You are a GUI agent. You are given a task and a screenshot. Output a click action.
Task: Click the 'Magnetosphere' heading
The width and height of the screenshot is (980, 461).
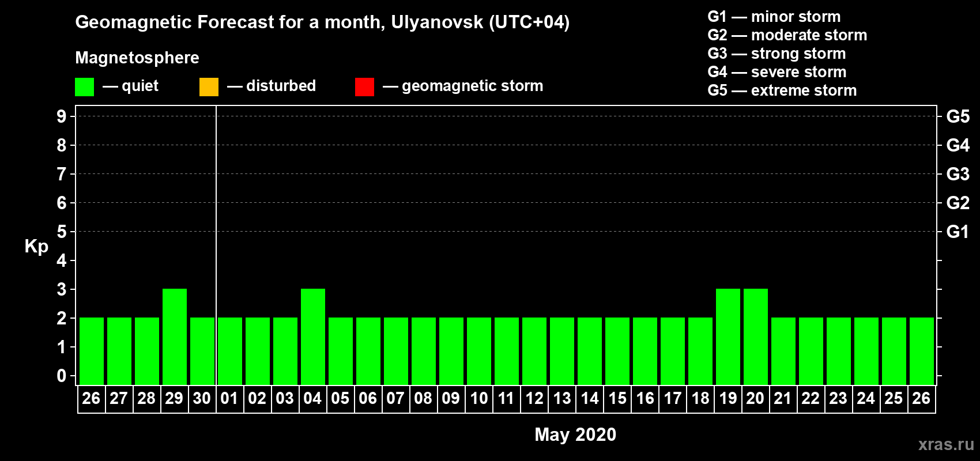point(137,58)
